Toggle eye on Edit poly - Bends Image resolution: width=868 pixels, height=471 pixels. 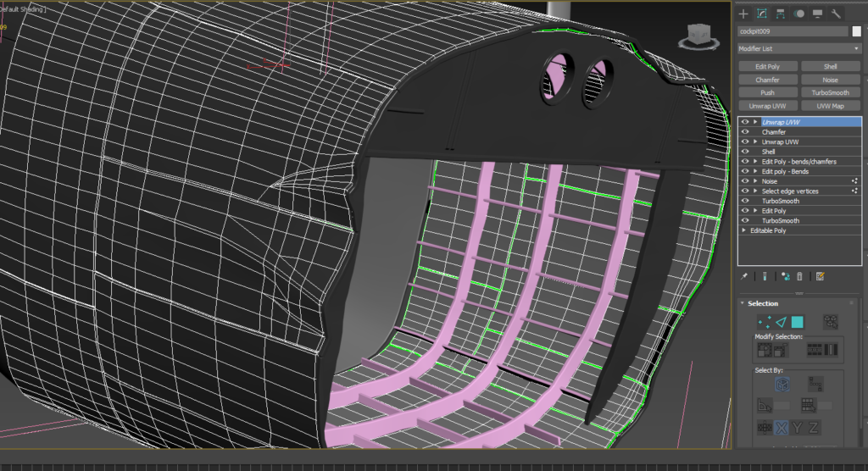[x=745, y=172]
